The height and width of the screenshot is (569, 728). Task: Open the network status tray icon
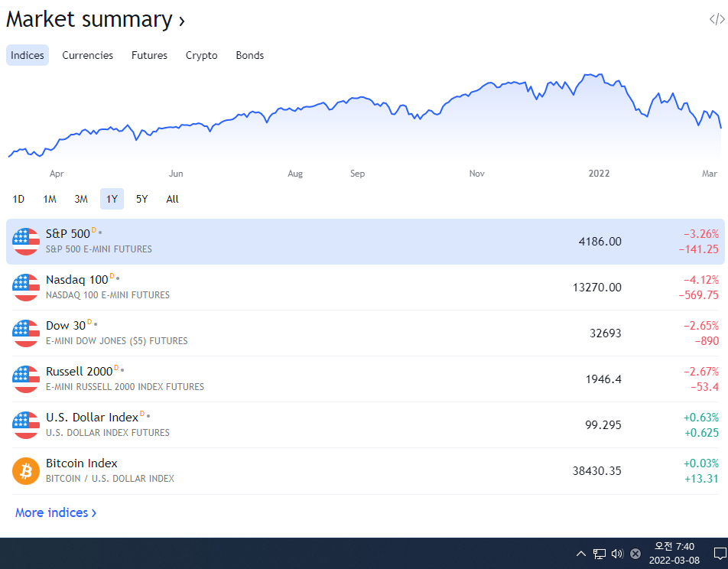click(x=600, y=553)
